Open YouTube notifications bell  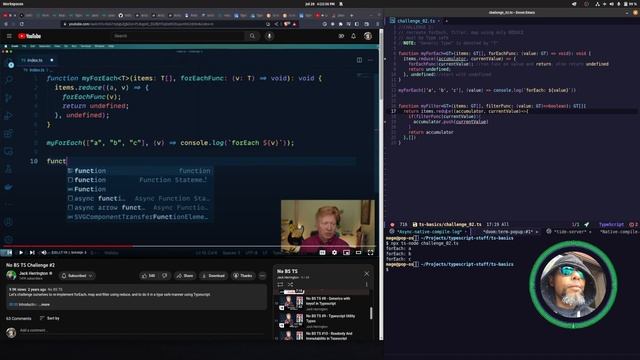pyautogui.click(x=353, y=36)
